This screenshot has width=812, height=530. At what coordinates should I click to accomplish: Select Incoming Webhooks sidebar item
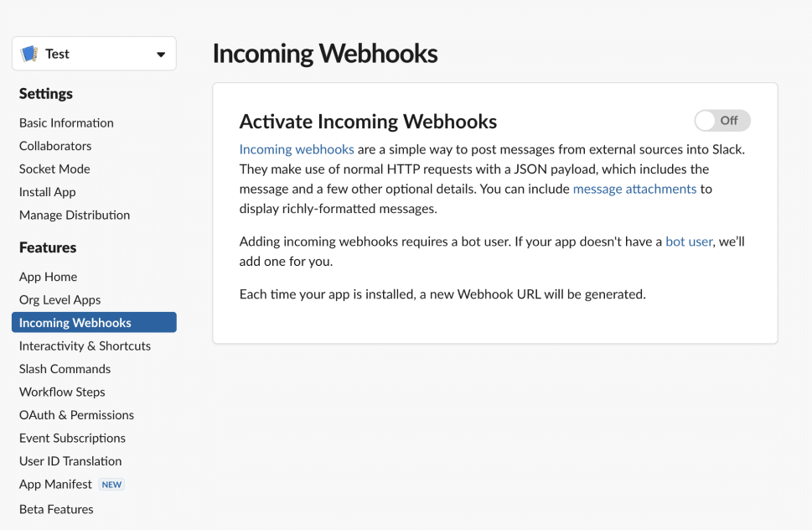[75, 323]
